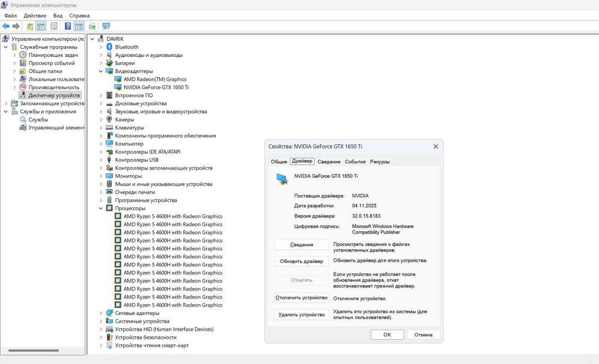Viewport: 599px width, 364px height.
Task: Click the Очереди печати printer icon
Action: [x=109, y=192]
